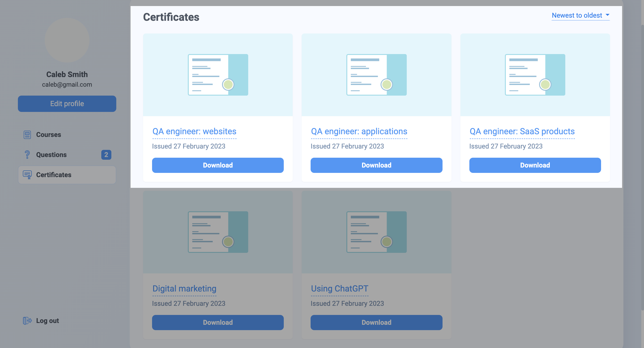Open the Questions notification badge showing 2
Viewport: 644px width, 348px height.
[x=106, y=155]
